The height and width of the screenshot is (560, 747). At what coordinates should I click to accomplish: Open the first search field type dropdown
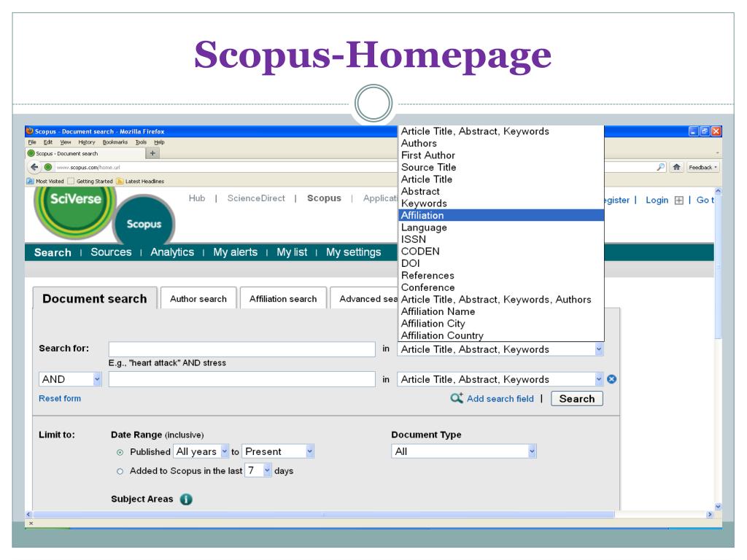coord(500,349)
